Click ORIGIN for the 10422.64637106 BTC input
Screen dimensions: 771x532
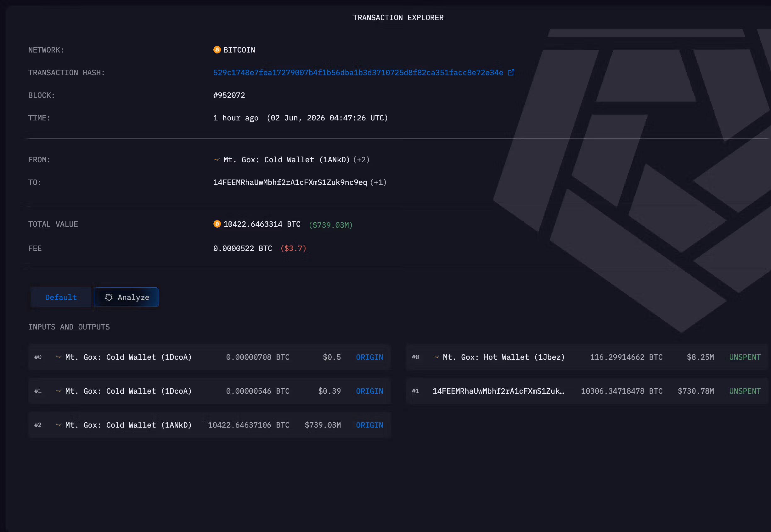click(x=369, y=425)
